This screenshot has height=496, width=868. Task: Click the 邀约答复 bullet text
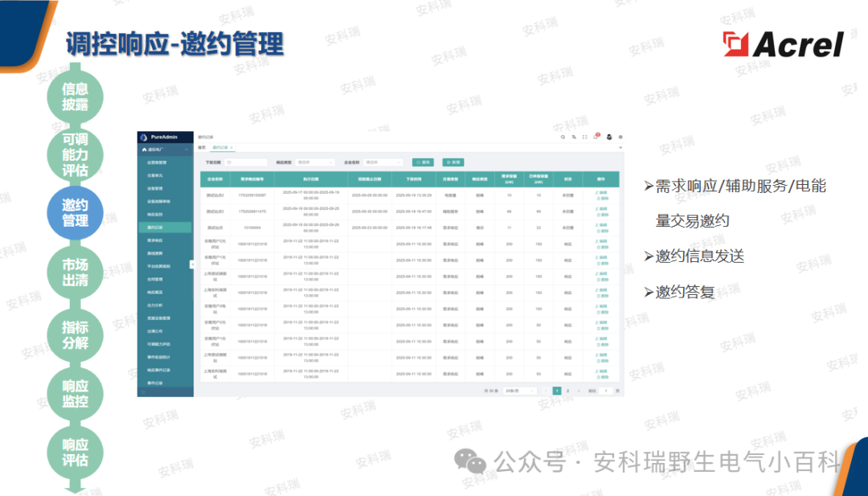685,292
